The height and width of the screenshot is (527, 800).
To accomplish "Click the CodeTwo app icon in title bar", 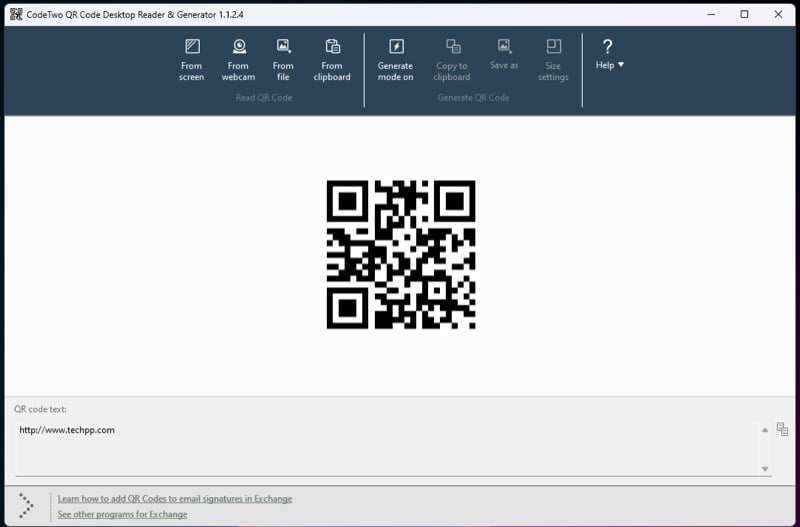I will pyautogui.click(x=16, y=14).
